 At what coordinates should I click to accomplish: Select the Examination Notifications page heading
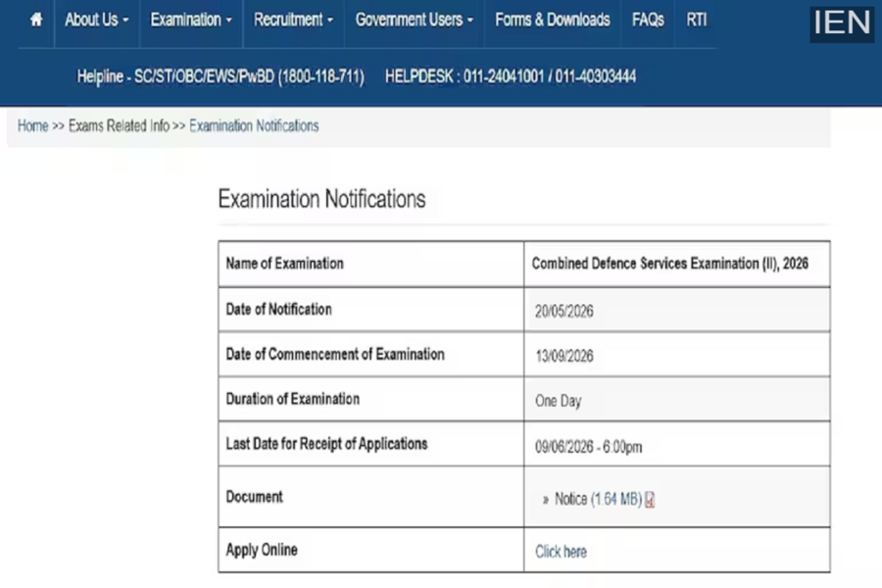pos(321,199)
